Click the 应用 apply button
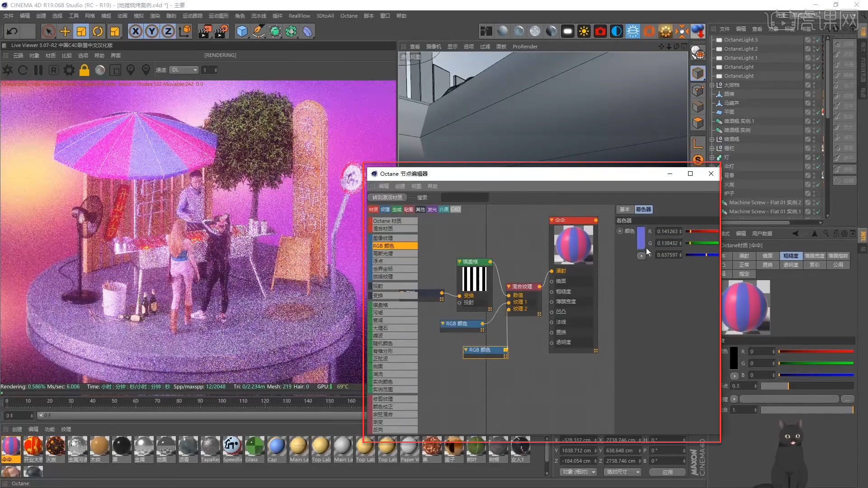The height and width of the screenshot is (488, 868). coord(667,472)
